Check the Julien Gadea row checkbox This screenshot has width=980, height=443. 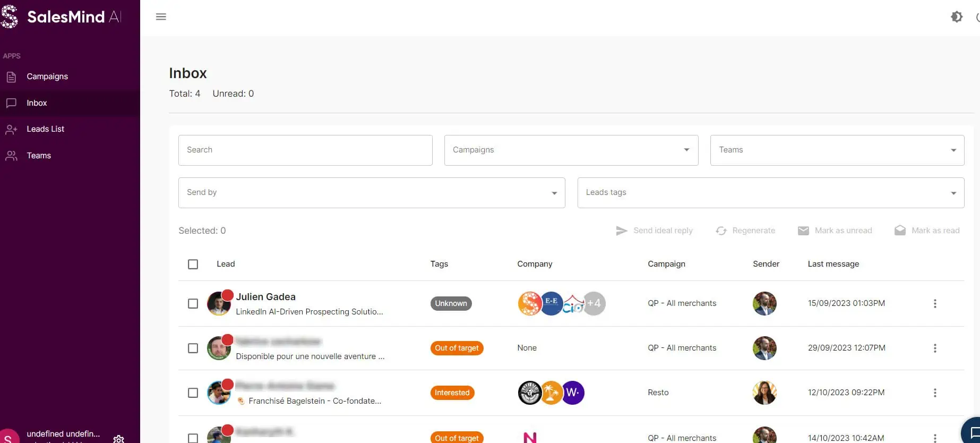click(193, 304)
